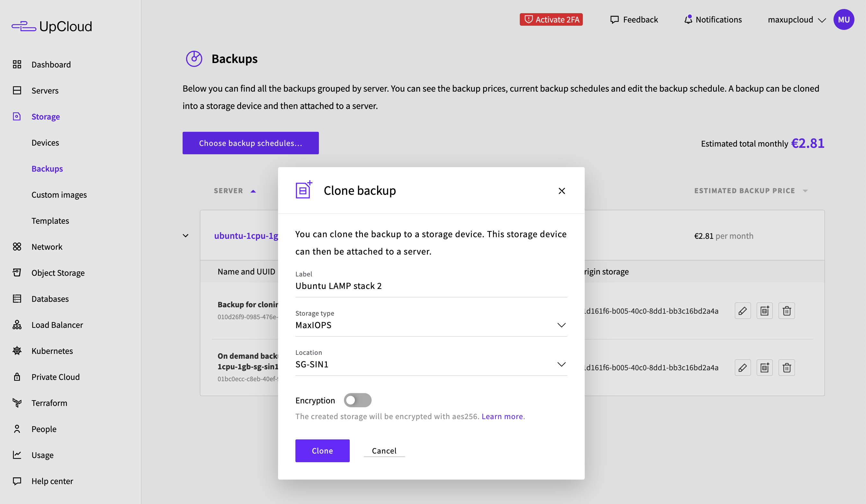866x504 pixels.
Task: Click the Notifications bell icon
Action: click(x=688, y=20)
